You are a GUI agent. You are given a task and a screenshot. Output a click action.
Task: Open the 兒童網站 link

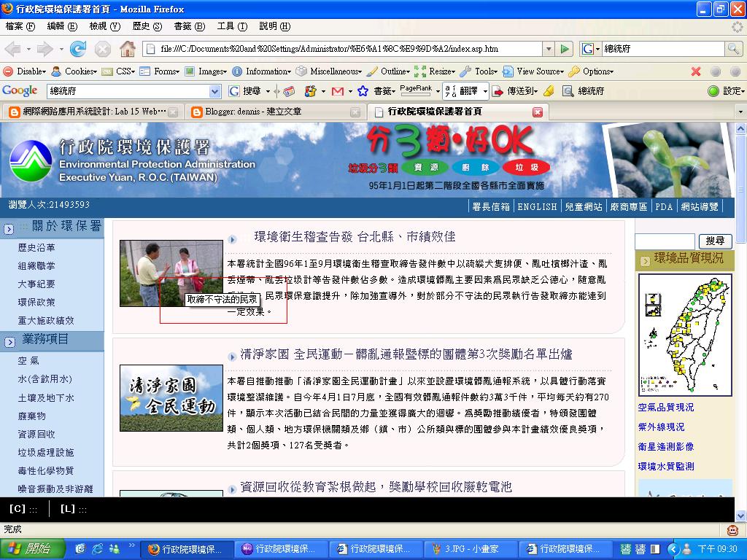[584, 206]
